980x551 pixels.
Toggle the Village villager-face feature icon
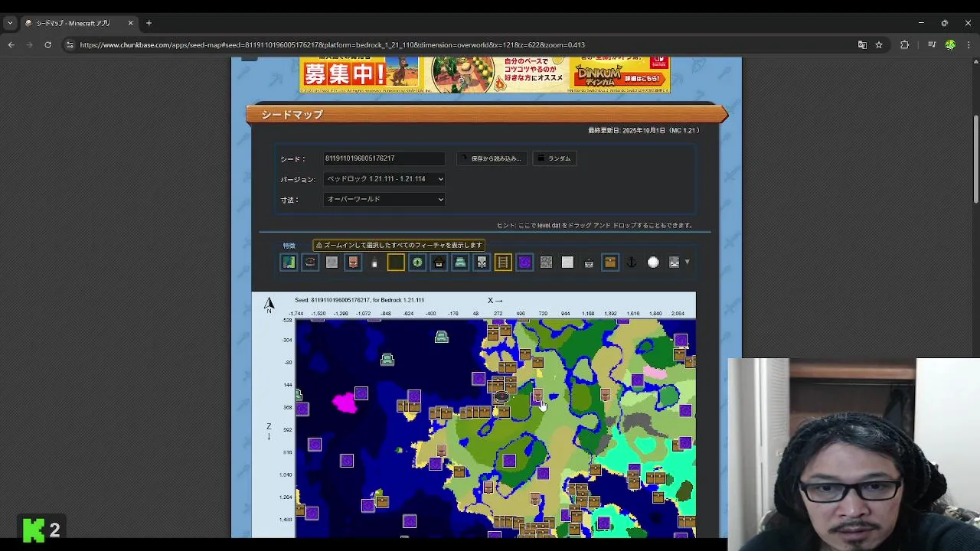353,262
